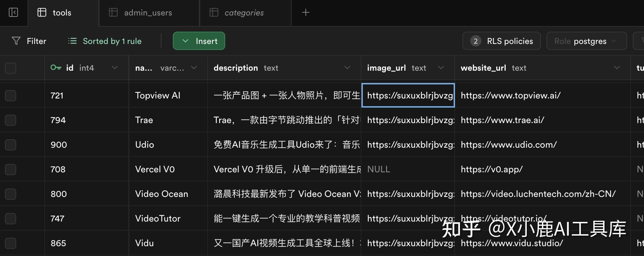Click the name cell Udio
Screen dimensions: 644x256
[168, 145]
